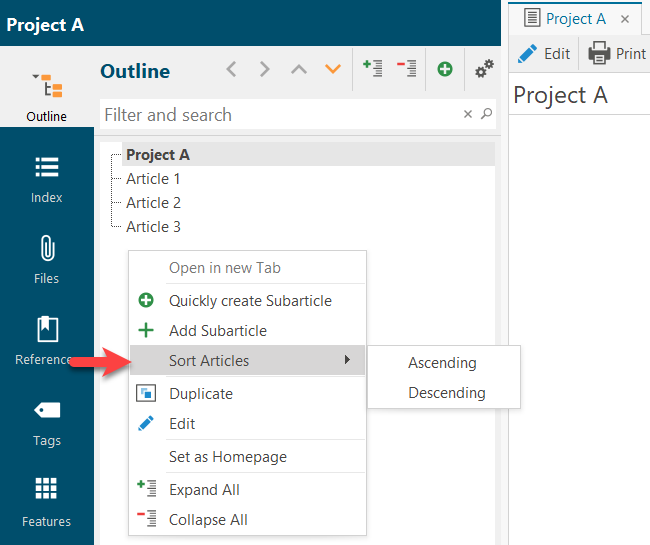
Task: Choose Descending sort order
Action: click(x=446, y=393)
